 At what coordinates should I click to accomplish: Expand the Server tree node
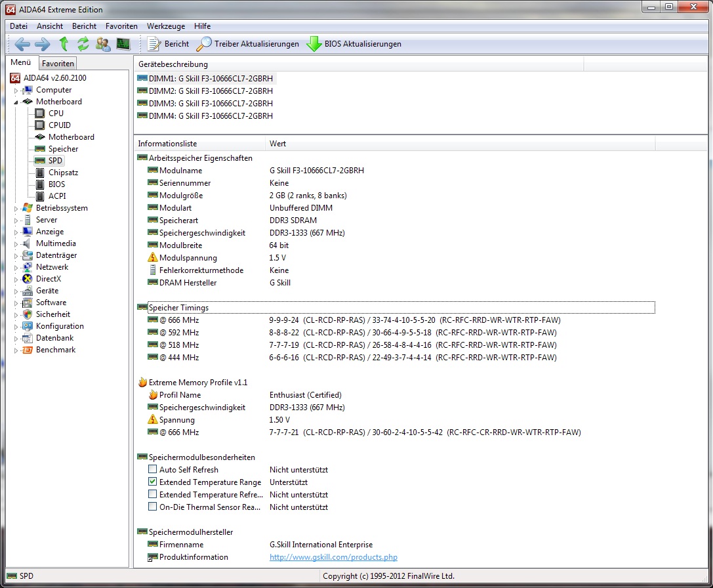click(16, 220)
